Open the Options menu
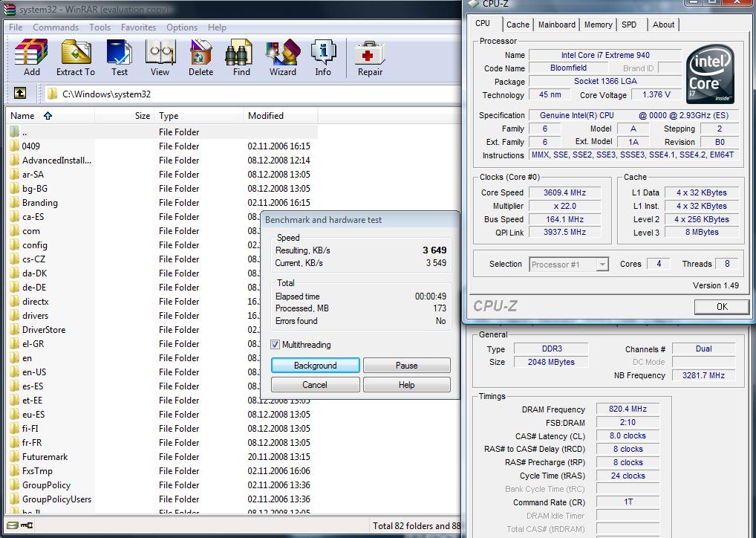 click(x=182, y=27)
